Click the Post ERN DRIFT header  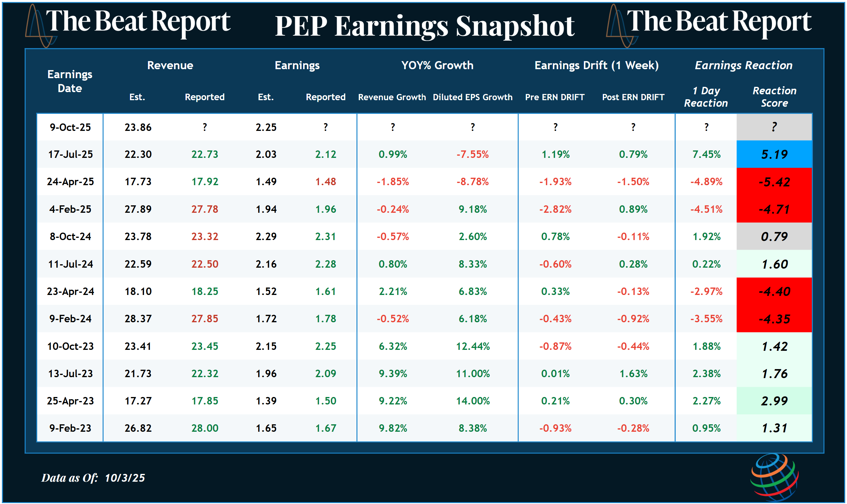[x=633, y=97]
